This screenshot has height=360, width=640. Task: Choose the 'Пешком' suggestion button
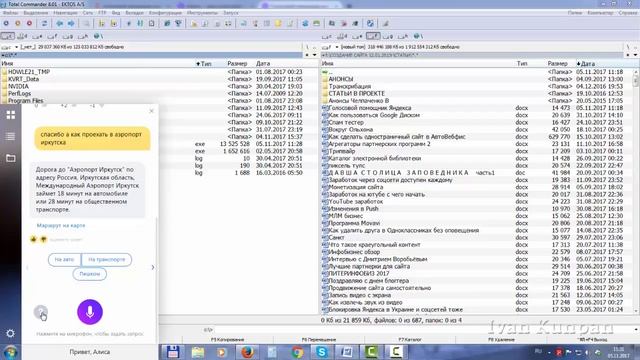click(x=90, y=274)
